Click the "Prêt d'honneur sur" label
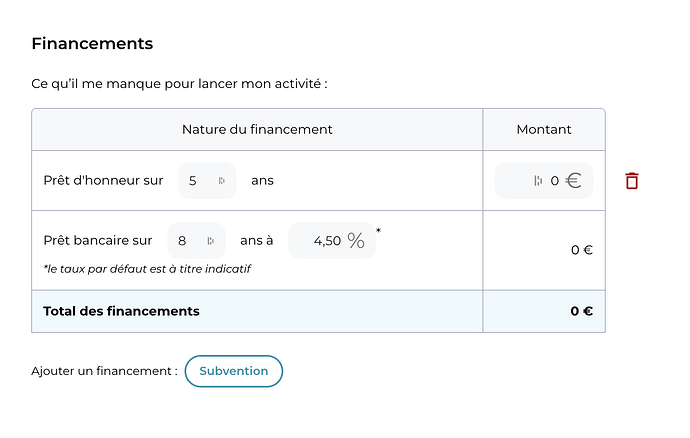 [x=103, y=181]
